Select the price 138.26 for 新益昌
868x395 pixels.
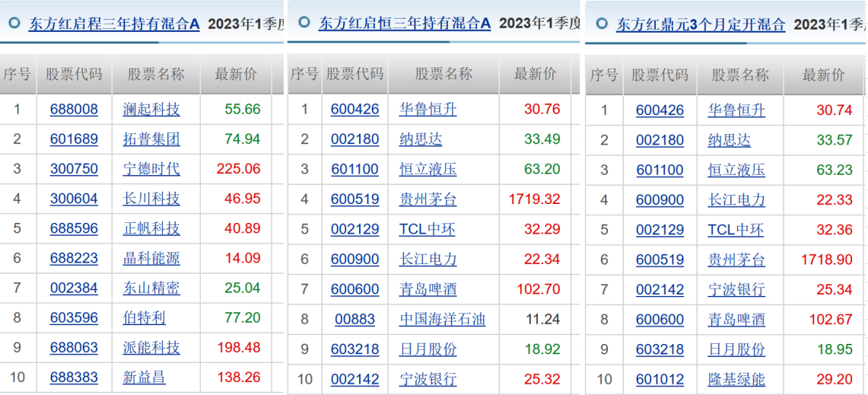[x=239, y=377]
